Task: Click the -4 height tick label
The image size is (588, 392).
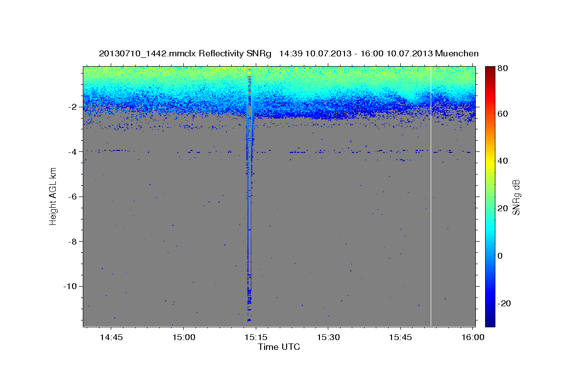Action: [73, 152]
